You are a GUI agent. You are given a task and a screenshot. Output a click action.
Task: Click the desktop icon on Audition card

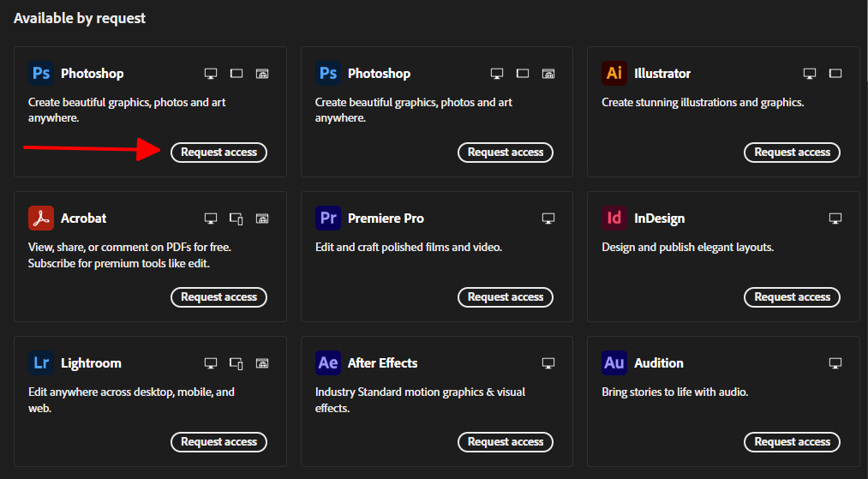click(835, 363)
